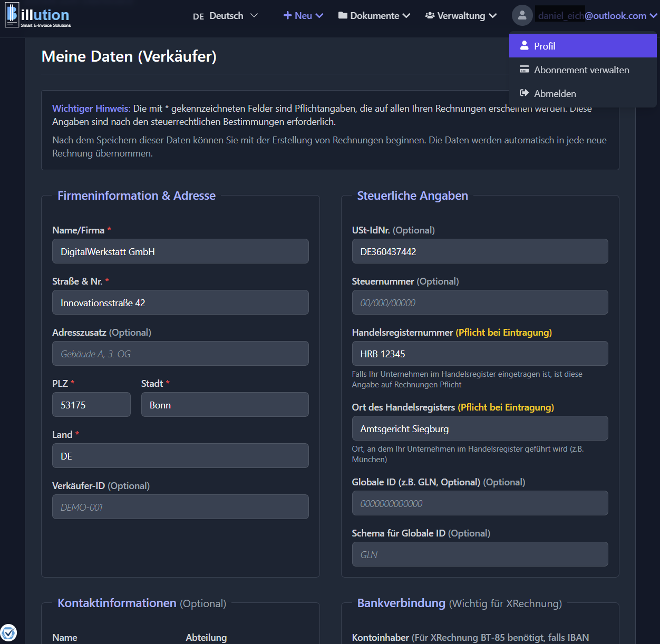Click the Wichtiger Hinweis text
The height and width of the screenshot is (644, 660).
coord(91,109)
